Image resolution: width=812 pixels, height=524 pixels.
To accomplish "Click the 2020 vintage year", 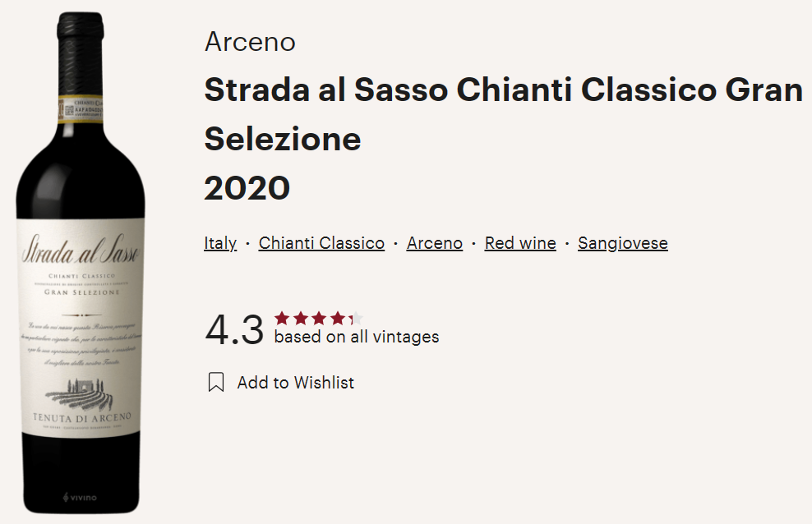I will (x=247, y=188).
